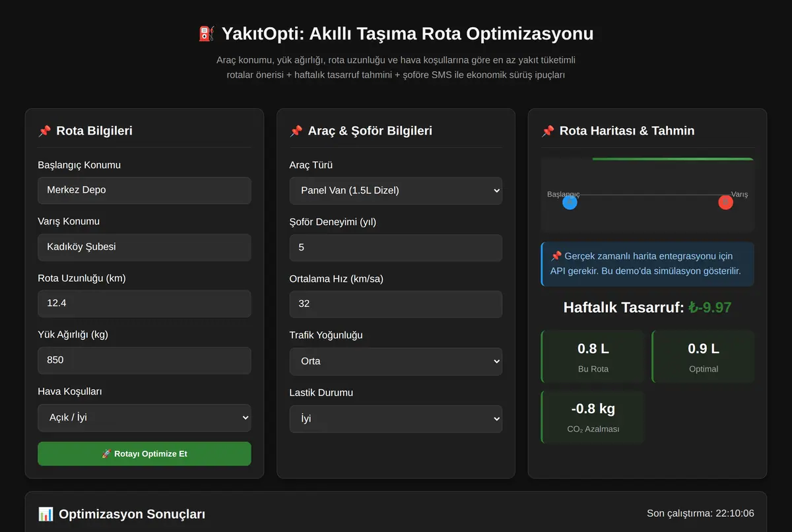Screen dimensions: 792x532
Task: Click the Rota Haritası & Tahmin heading
Action: [627, 131]
